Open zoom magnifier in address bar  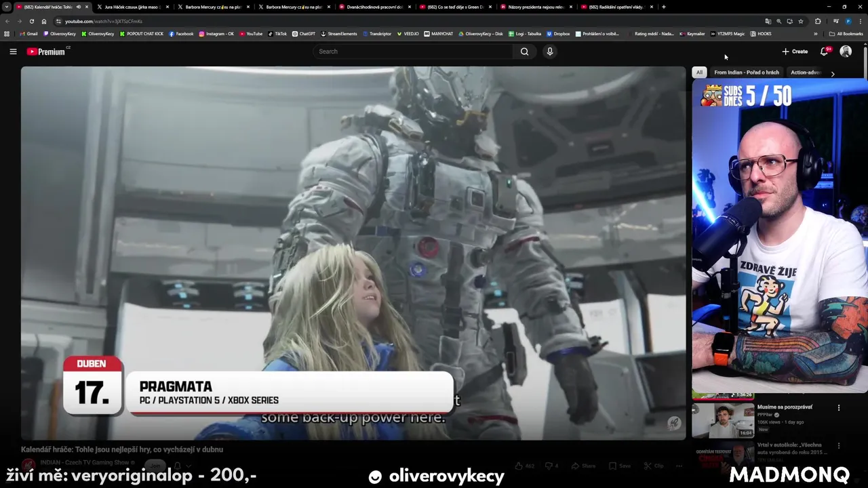(x=778, y=21)
